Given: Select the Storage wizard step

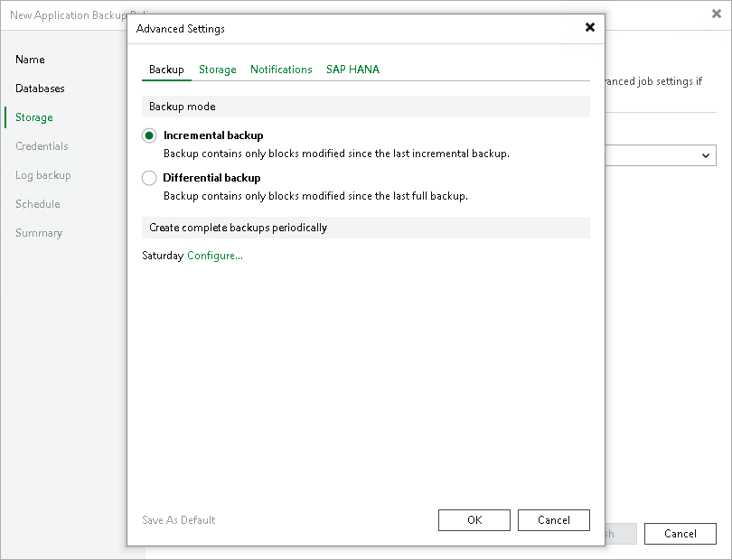Looking at the screenshot, I should (x=33, y=117).
